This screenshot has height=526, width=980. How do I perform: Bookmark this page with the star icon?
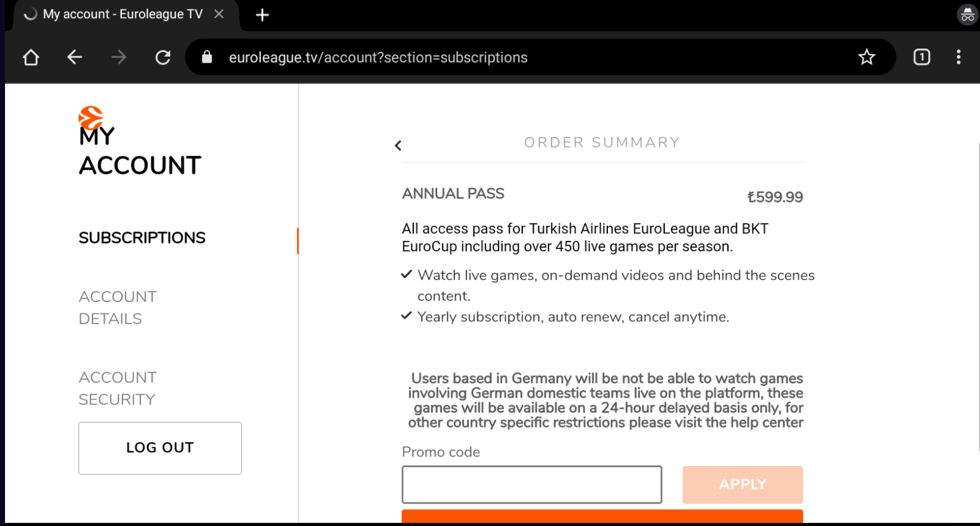click(x=866, y=58)
